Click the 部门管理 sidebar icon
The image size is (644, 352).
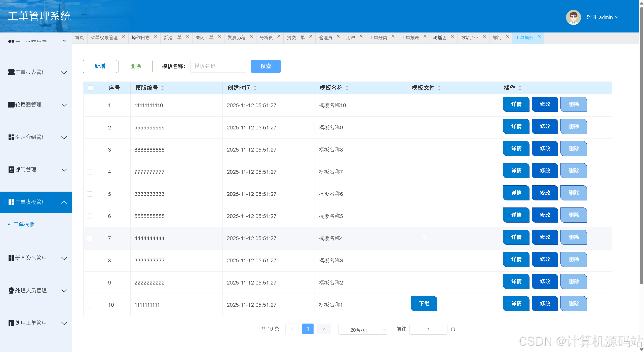click(x=11, y=170)
